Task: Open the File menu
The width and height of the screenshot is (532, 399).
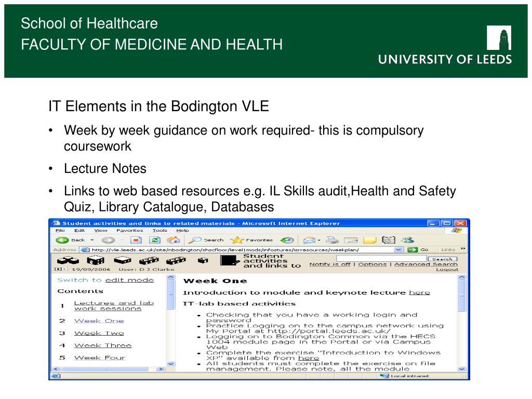Action: 60,230
